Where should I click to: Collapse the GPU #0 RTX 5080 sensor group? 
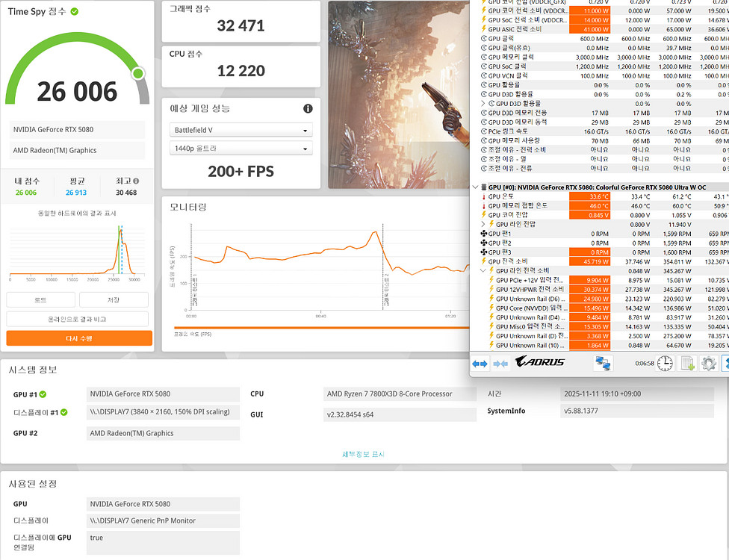pos(476,187)
